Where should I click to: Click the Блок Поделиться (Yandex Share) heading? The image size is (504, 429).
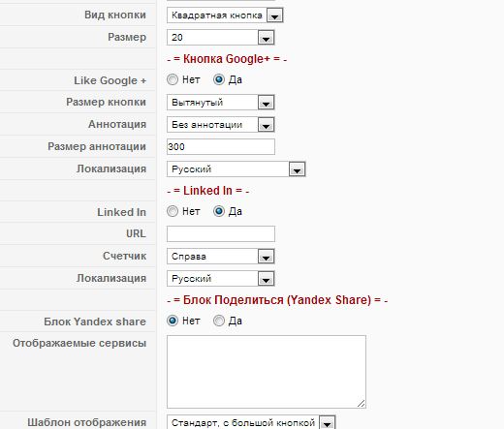(x=277, y=300)
